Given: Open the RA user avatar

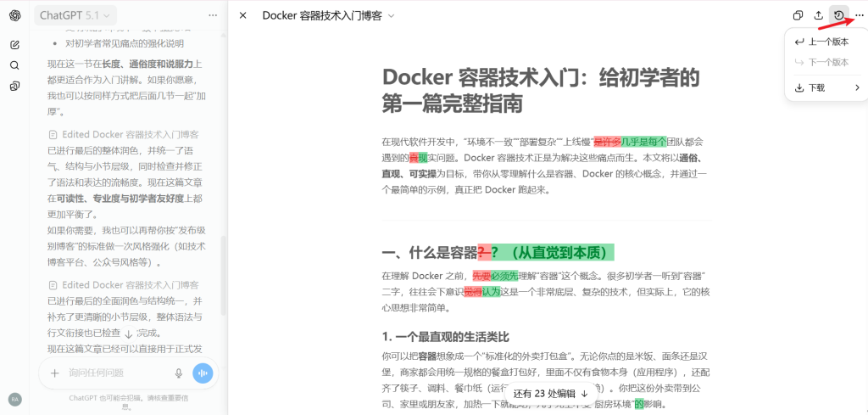Looking at the screenshot, I should [15, 399].
